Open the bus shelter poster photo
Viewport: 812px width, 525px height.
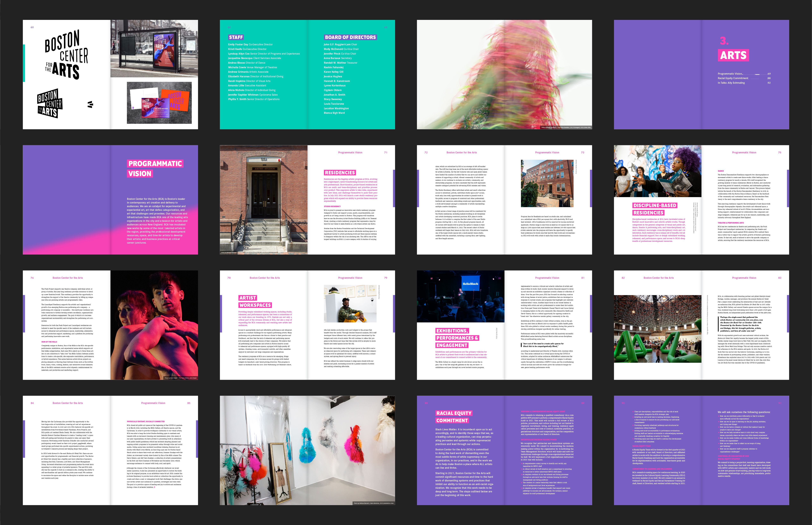pyautogui.click(x=154, y=48)
